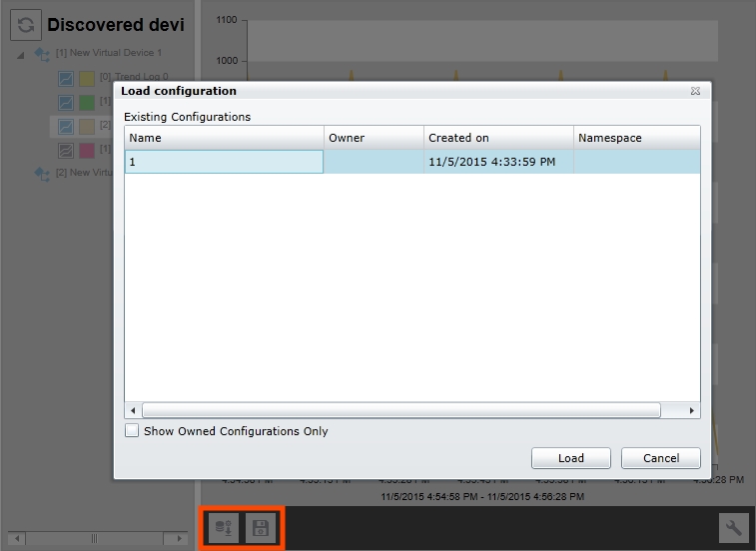Image resolution: width=756 pixels, height=551 pixels.
Task: Click the Save configuration floppy disk icon
Action: pyautogui.click(x=261, y=527)
